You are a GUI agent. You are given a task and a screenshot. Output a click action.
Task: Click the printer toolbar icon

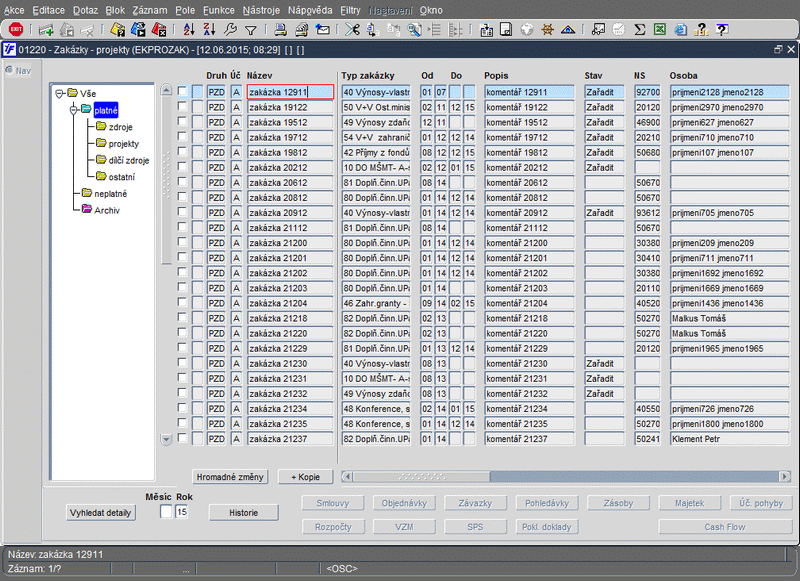[281, 29]
